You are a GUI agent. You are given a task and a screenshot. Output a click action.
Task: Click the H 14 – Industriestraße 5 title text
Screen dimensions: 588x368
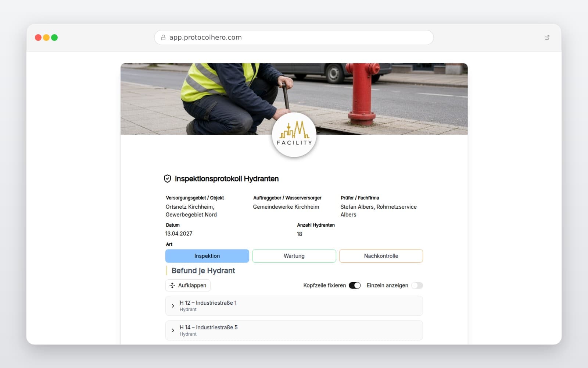pyautogui.click(x=209, y=328)
